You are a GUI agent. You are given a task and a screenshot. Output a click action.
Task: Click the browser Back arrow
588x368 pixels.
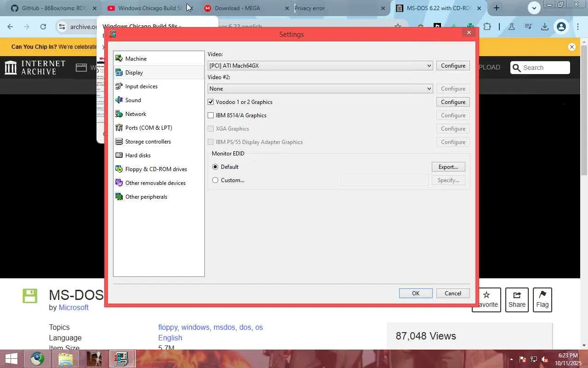click(x=10, y=27)
